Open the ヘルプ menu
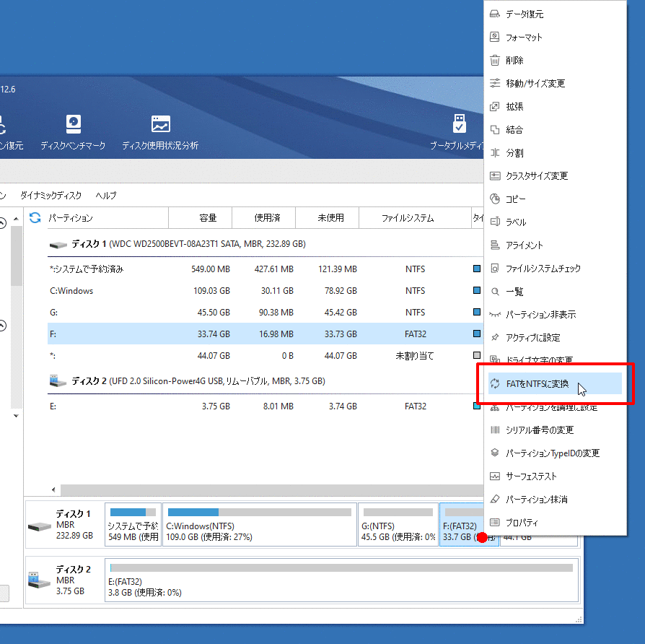The width and height of the screenshot is (645, 644). point(106,196)
